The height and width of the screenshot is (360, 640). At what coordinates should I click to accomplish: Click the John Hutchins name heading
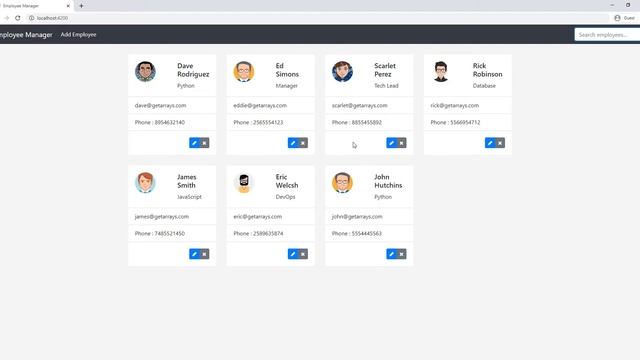(388, 181)
